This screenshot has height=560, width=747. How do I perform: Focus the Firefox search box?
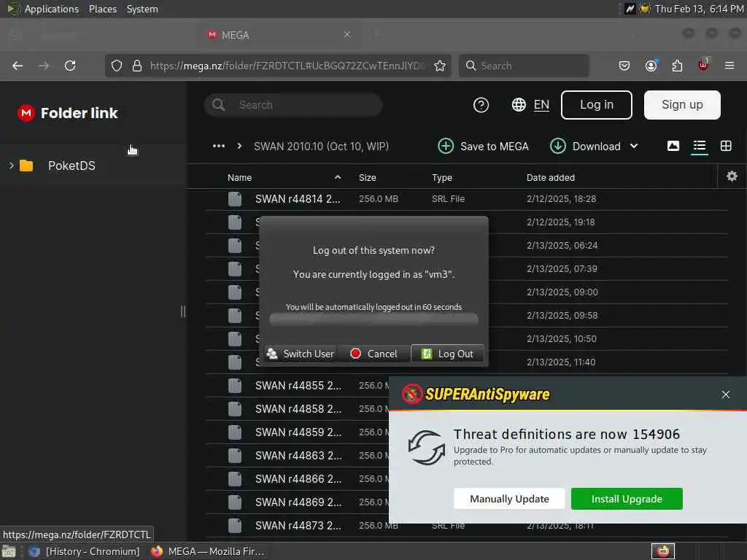524,66
